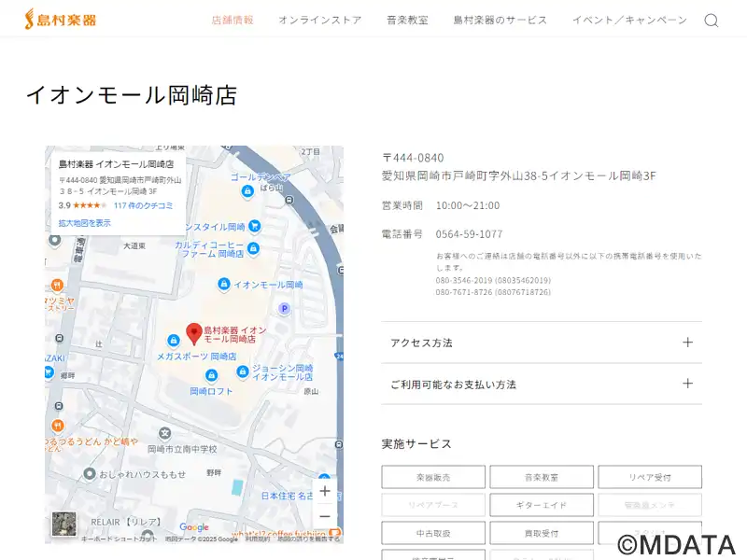The width and height of the screenshot is (747, 560).
Task: Click the スタイル岡崎 cart marker
Action: coord(255,226)
